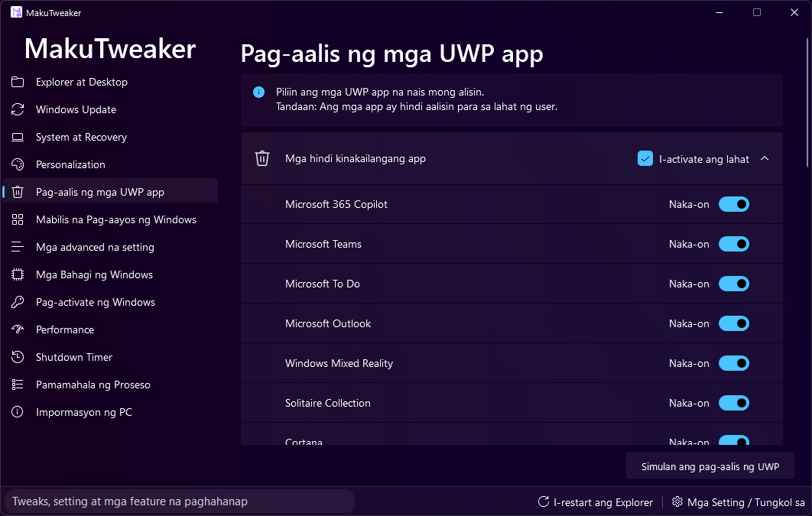
Task: Open Impormasyon ng PC page
Action: point(110,412)
